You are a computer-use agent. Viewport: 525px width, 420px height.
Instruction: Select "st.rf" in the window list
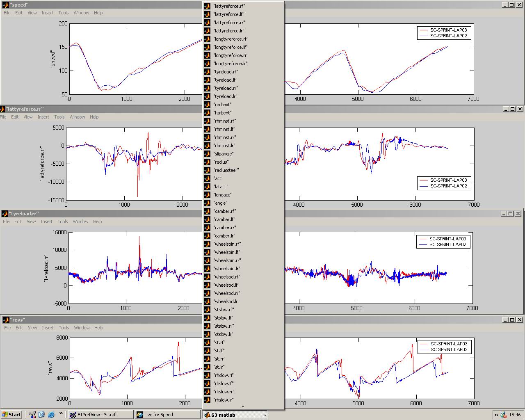pos(243,342)
